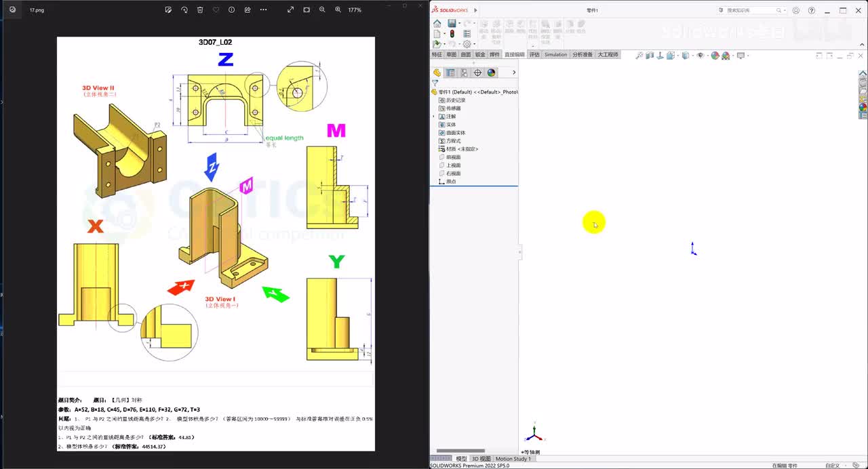Switch to the 大工程师 tab
The height and width of the screenshot is (469, 868).
(608, 54)
